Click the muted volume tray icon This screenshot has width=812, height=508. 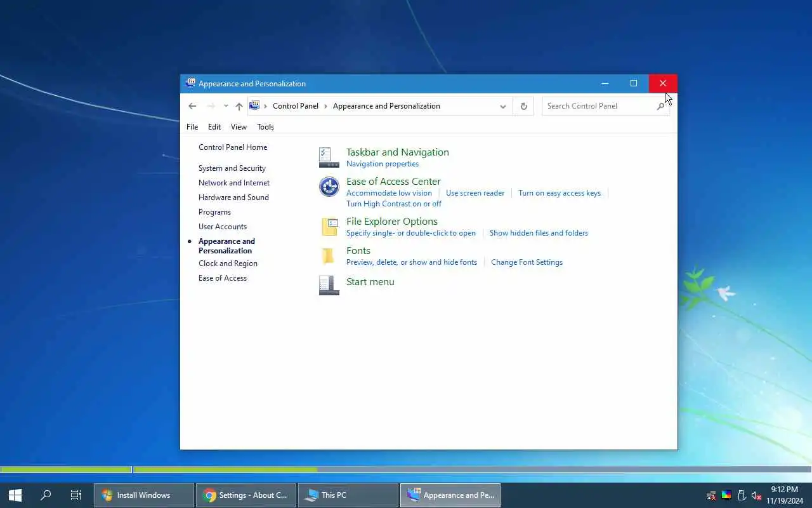tap(756, 495)
